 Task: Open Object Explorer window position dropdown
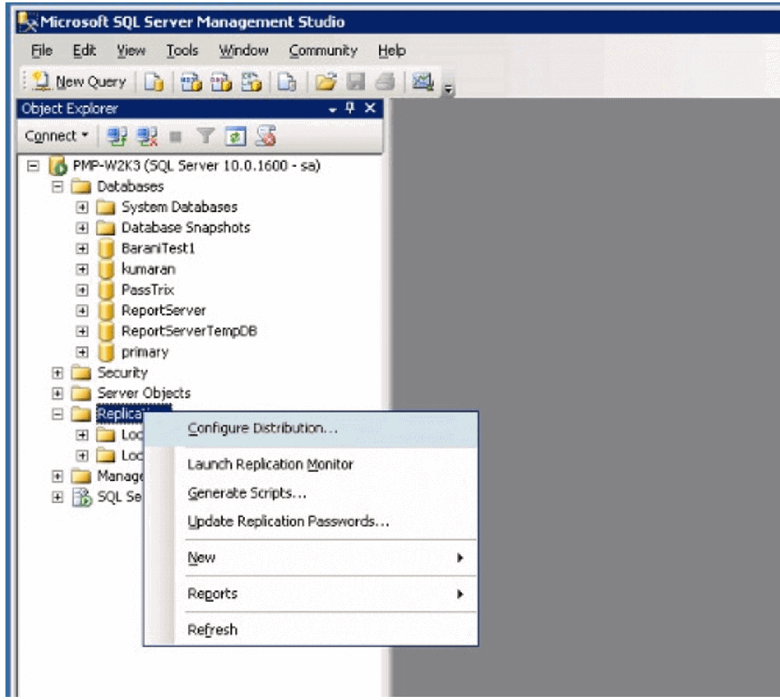pyautogui.click(x=332, y=109)
